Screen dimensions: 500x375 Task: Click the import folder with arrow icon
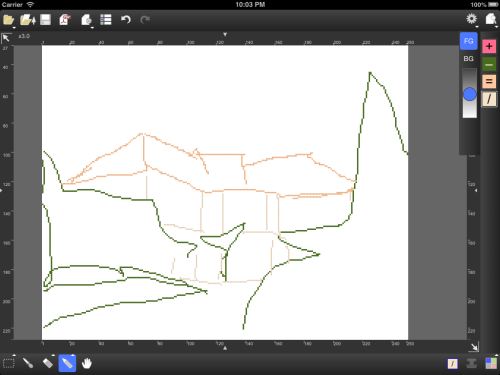[27, 20]
